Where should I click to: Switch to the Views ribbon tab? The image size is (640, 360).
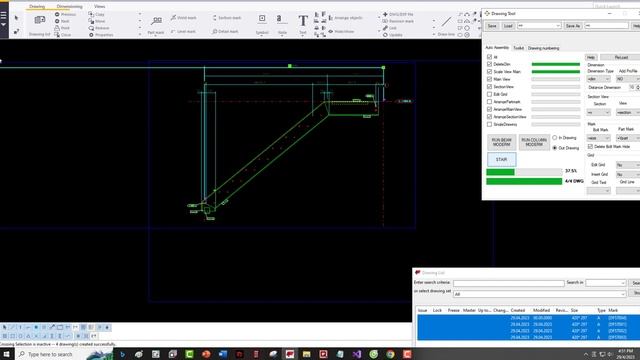click(99, 7)
